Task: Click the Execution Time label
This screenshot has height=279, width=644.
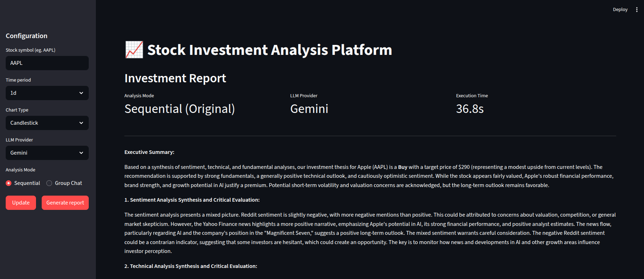Action: click(472, 95)
